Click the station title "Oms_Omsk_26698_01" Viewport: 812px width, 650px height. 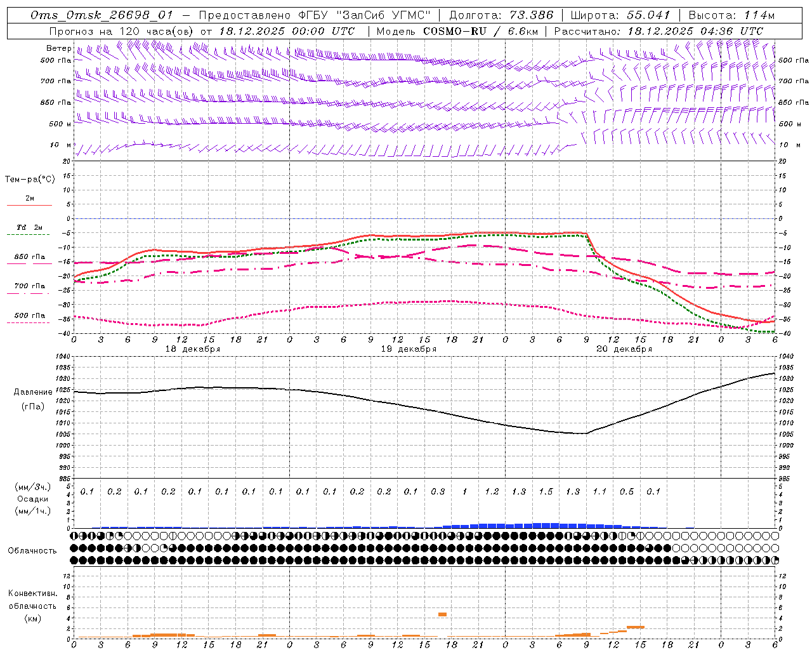click(x=101, y=15)
